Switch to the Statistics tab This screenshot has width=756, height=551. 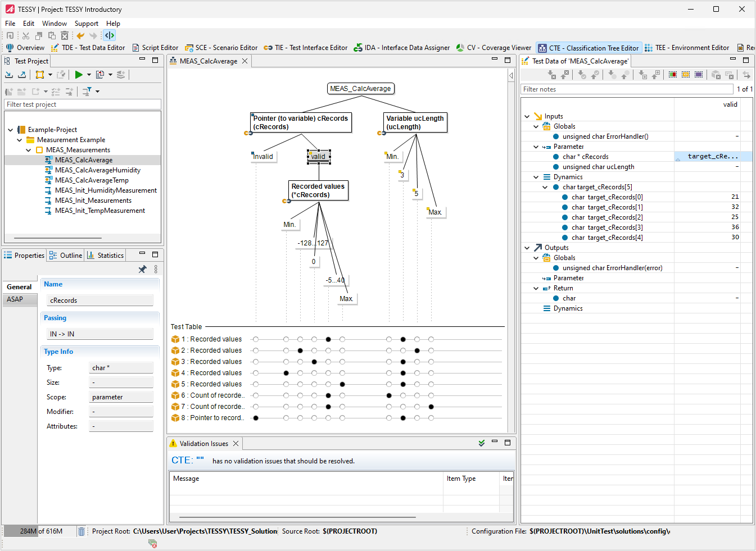coord(106,256)
